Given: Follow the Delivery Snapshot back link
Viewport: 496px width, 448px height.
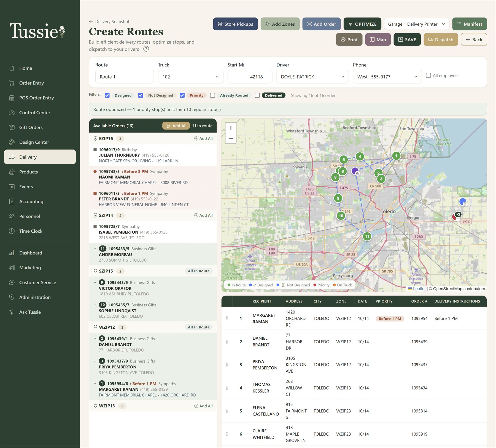Looking at the screenshot, I should 109,22.
